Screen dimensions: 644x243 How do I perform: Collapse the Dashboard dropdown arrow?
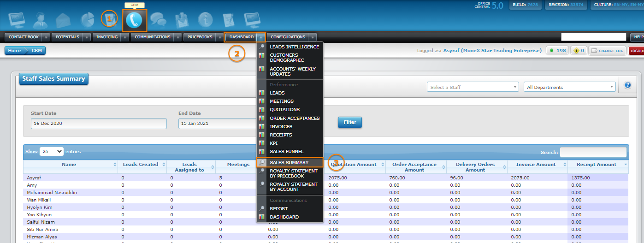(x=261, y=37)
